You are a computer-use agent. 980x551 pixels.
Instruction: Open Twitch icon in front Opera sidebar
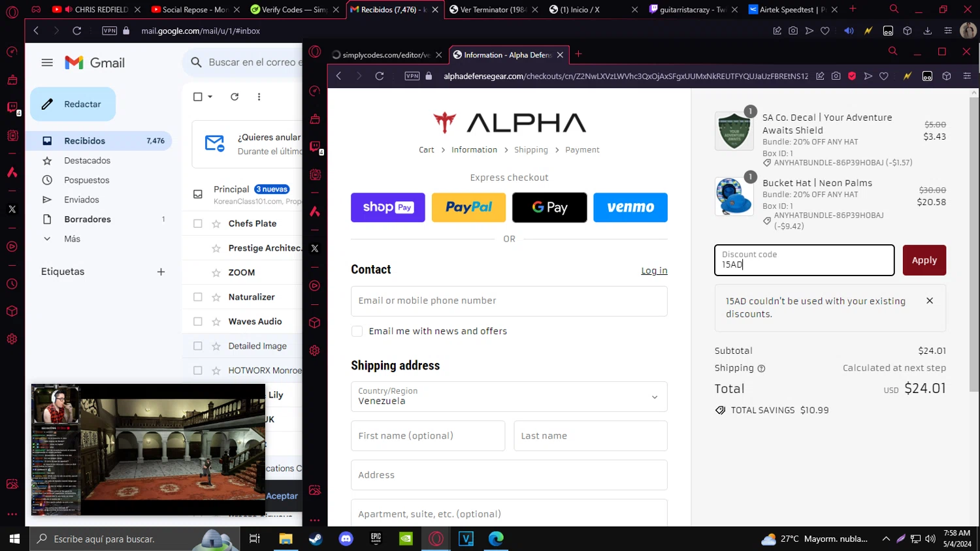(315, 146)
